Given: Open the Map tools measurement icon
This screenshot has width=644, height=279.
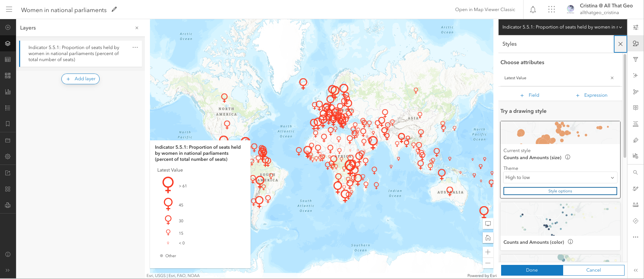Looking at the screenshot, I should click(x=636, y=205).
